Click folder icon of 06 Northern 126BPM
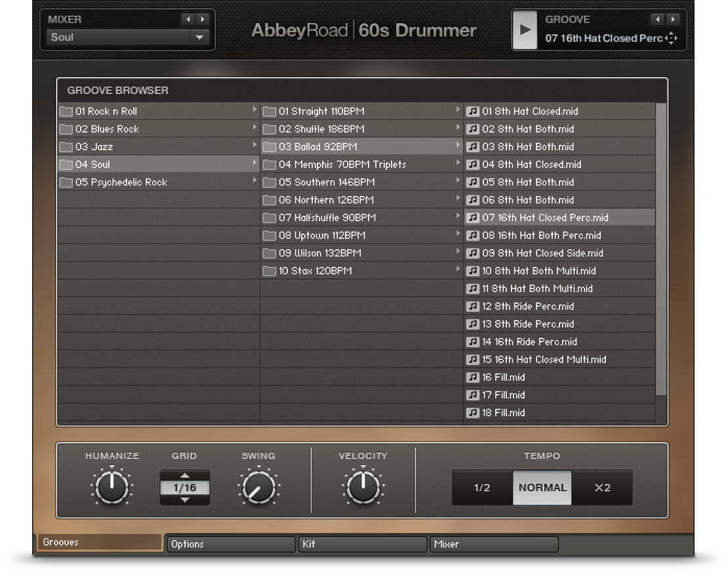The image size is (728, 577). click(270, 200)
